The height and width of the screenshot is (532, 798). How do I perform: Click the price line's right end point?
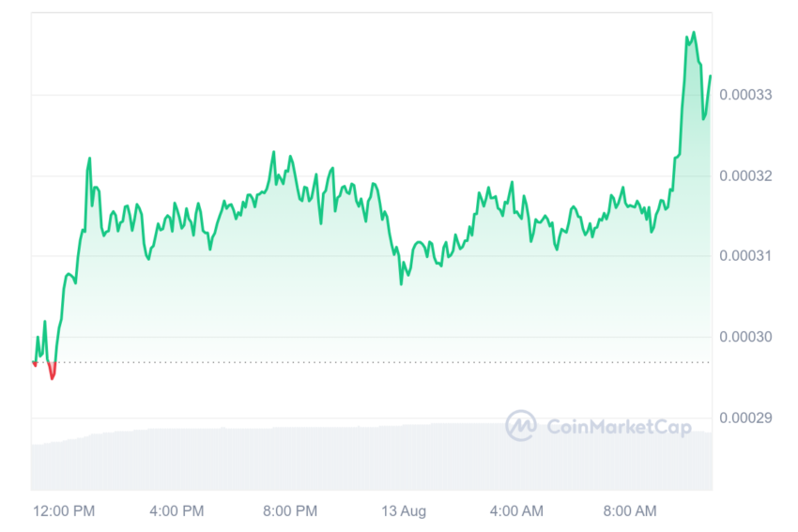tap(711, 76)
